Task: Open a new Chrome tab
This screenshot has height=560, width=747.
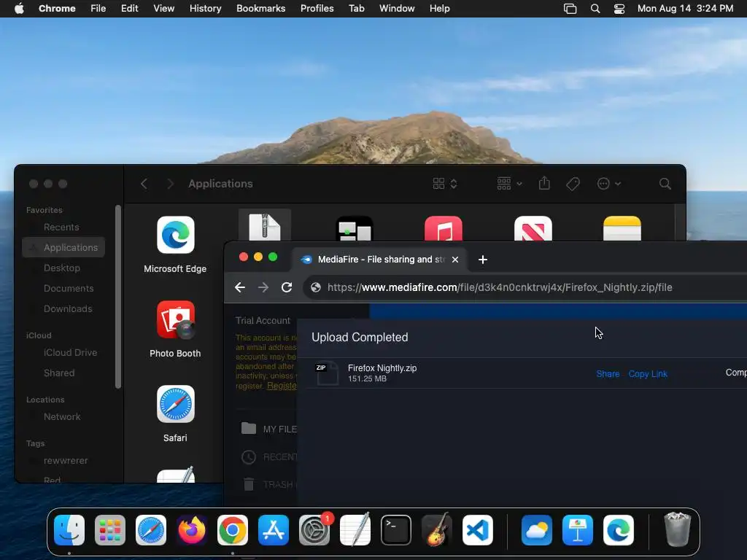Action: coord(483,260)
